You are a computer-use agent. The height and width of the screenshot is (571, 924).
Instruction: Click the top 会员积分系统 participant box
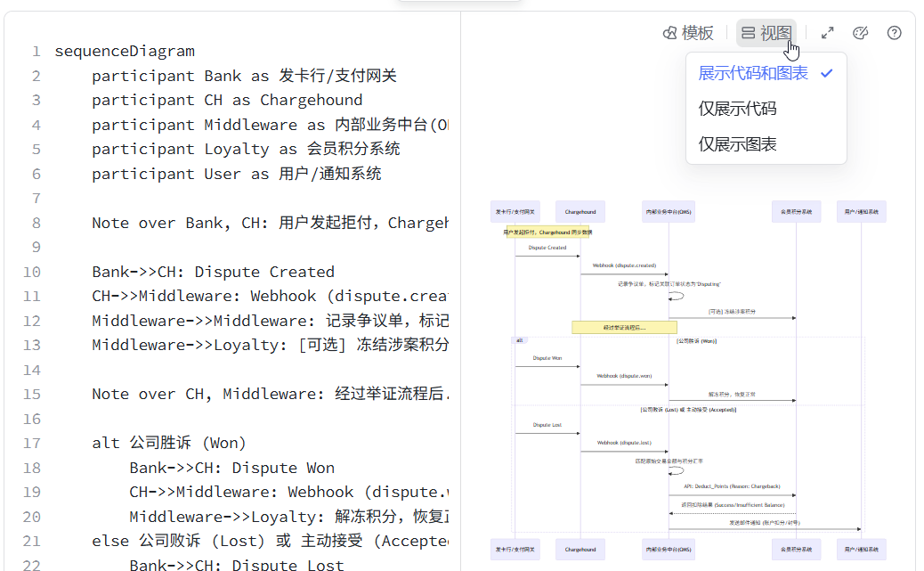(x=796, y=213)
